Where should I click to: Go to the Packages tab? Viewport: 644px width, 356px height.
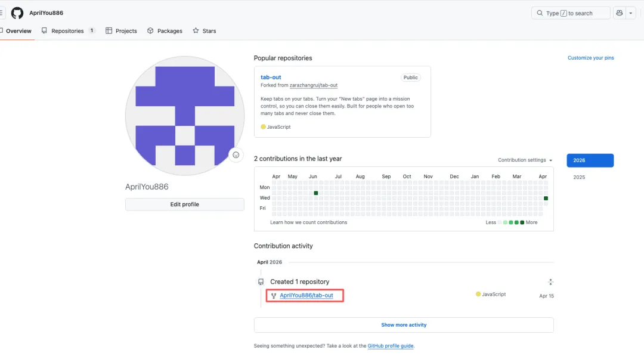click(165, 31)
